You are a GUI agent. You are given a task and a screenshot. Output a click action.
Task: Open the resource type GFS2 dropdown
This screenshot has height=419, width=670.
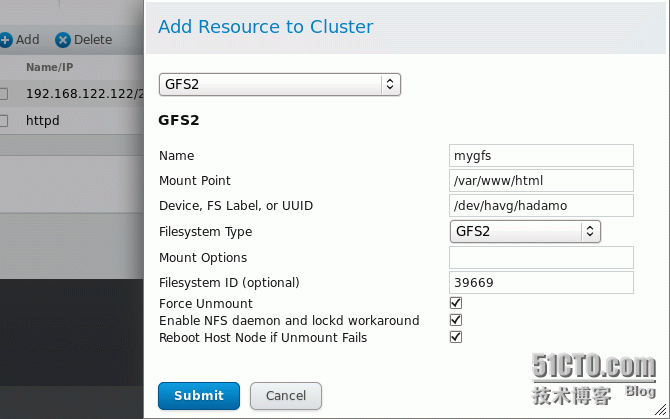click(280, 84)
